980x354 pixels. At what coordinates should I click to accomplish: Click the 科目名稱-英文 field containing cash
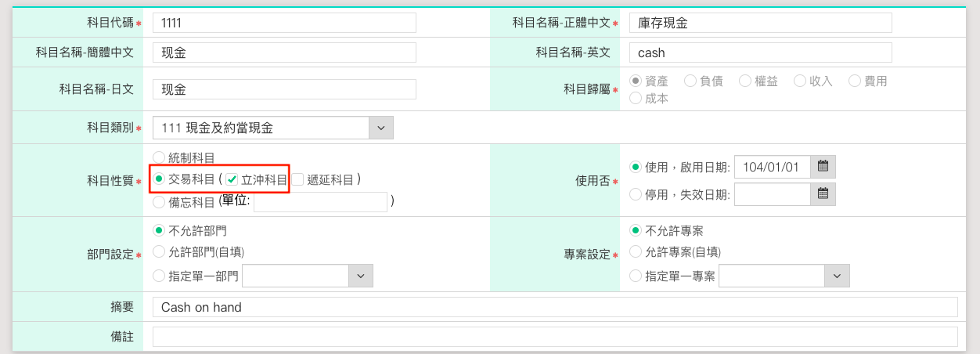(x=760, y=52)
